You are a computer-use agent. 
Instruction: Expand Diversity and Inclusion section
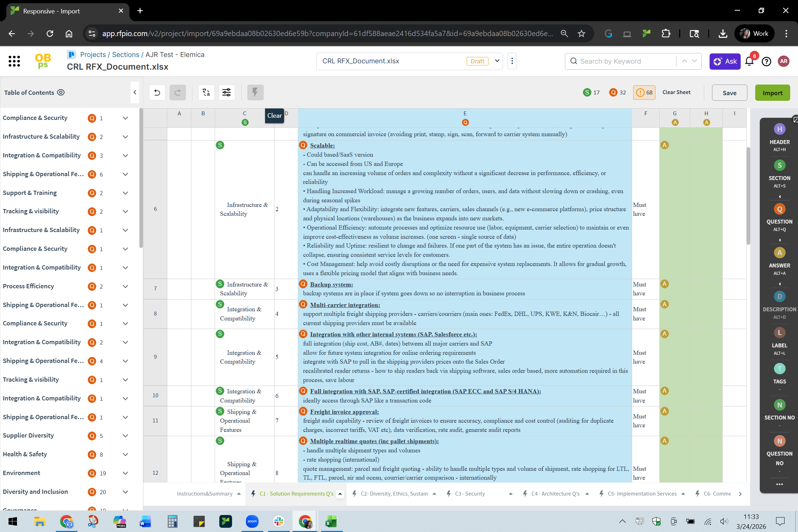(x=125, y=492)
